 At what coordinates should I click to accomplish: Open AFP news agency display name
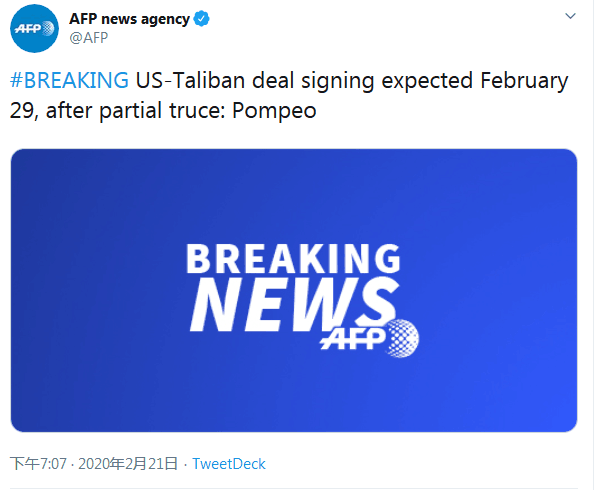[129, 19]
